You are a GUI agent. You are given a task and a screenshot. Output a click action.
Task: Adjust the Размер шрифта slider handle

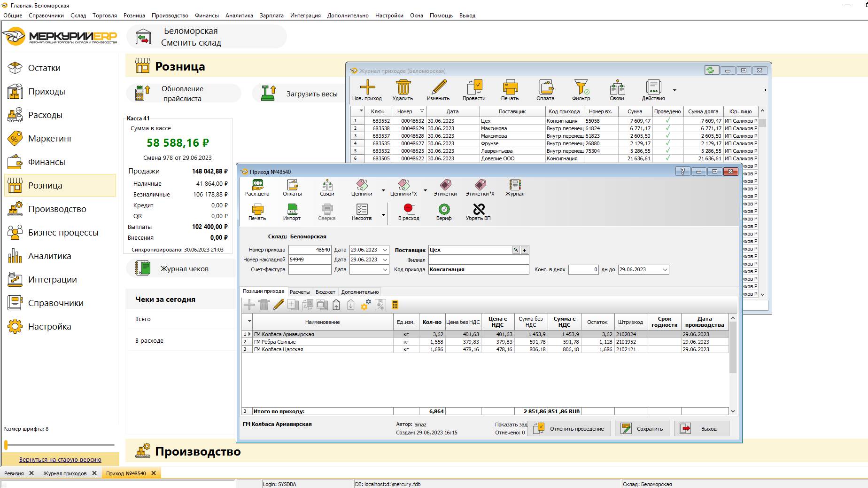pyautogui.click(x=6, y=445)
